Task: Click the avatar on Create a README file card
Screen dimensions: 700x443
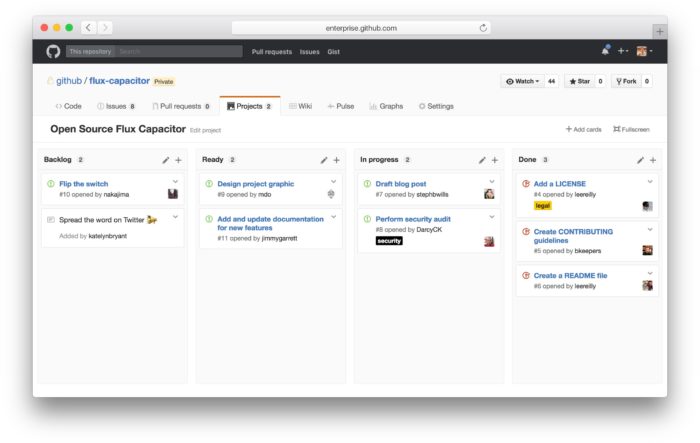Action: pyautogui.click(x=647, y=285)
